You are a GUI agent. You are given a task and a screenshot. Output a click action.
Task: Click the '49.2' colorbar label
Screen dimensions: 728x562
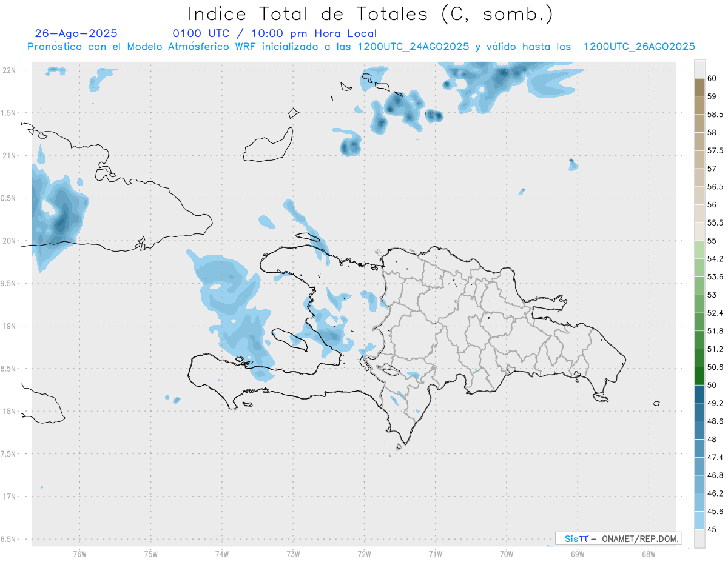pyautogui.click(x=715, y=403)
